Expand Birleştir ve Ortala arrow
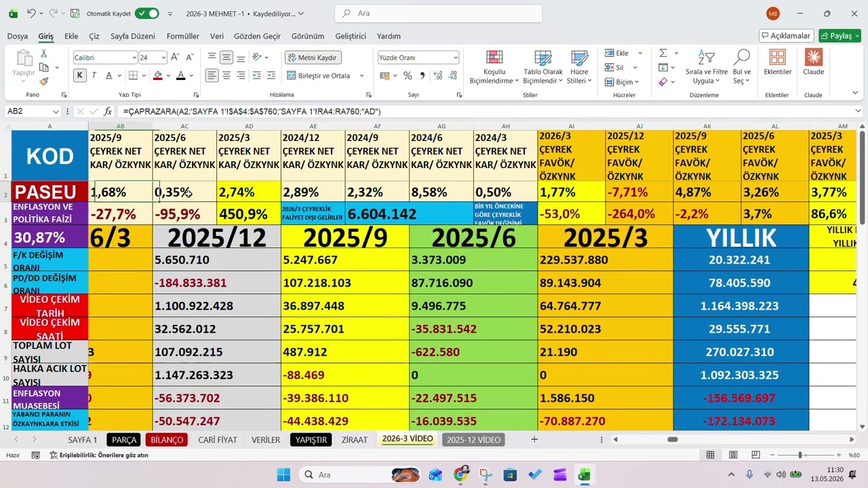The width and height of the screenshot is (868, 488). 361,76
